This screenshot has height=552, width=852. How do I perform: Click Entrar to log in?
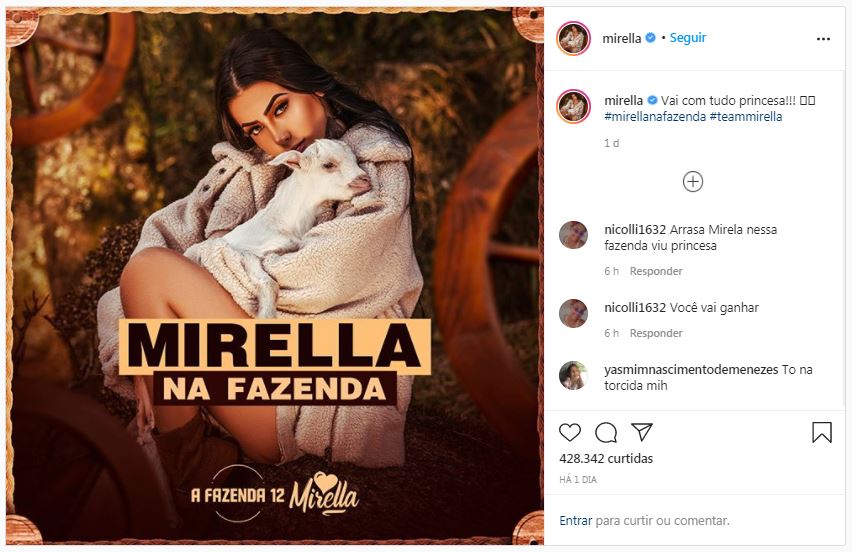[575, 520]
